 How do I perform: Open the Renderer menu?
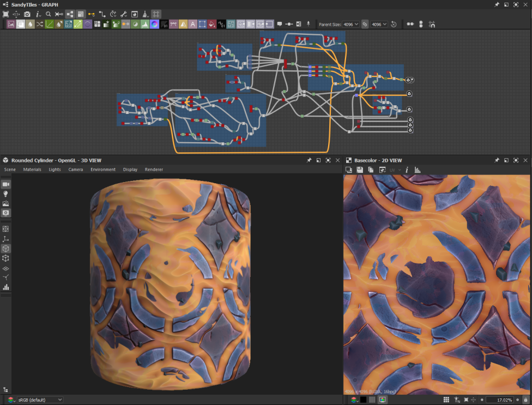click(154, 170)
